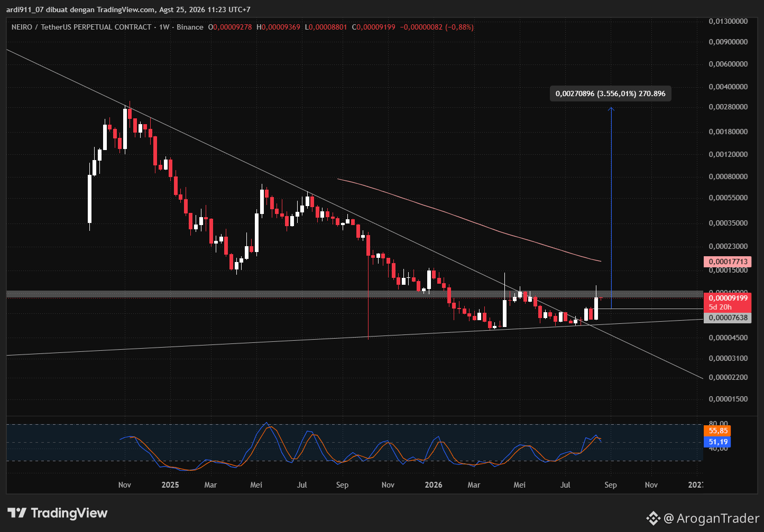Click the 0,00080000 price scale label
The width and height of the screenshot is (764, 532).
tap(728, 176)
